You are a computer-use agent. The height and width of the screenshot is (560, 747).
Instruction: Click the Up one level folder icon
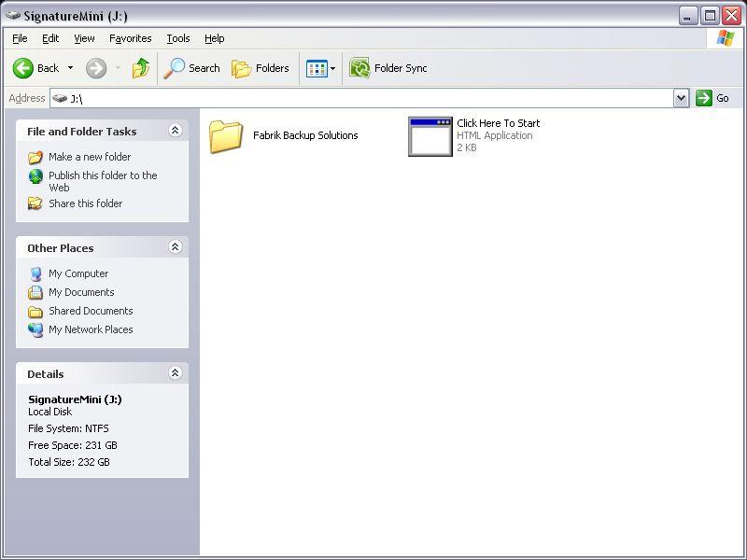141,68
